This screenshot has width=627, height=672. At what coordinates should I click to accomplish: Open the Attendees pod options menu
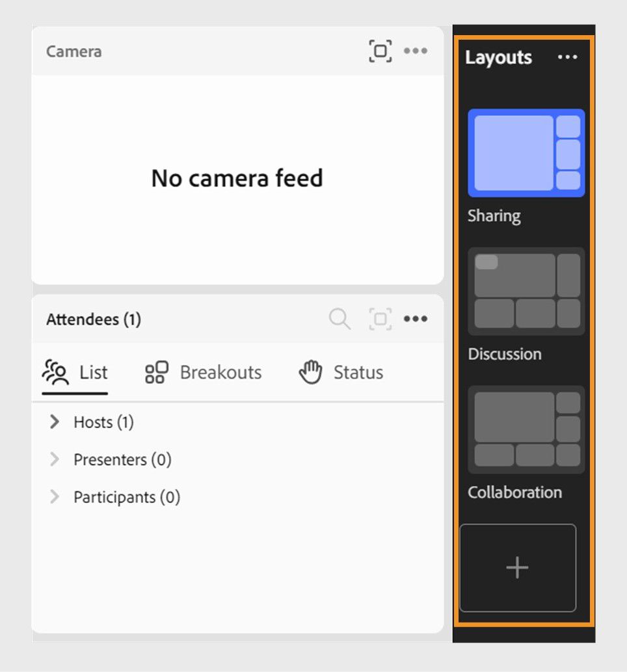pyautogui.click(x=416, y=319)
